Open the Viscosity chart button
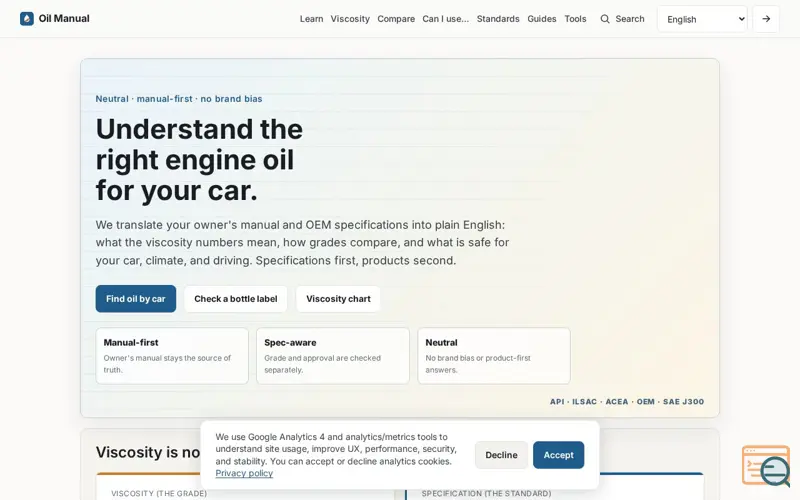This screenshot has height=500, width=800. pos(338,299)
